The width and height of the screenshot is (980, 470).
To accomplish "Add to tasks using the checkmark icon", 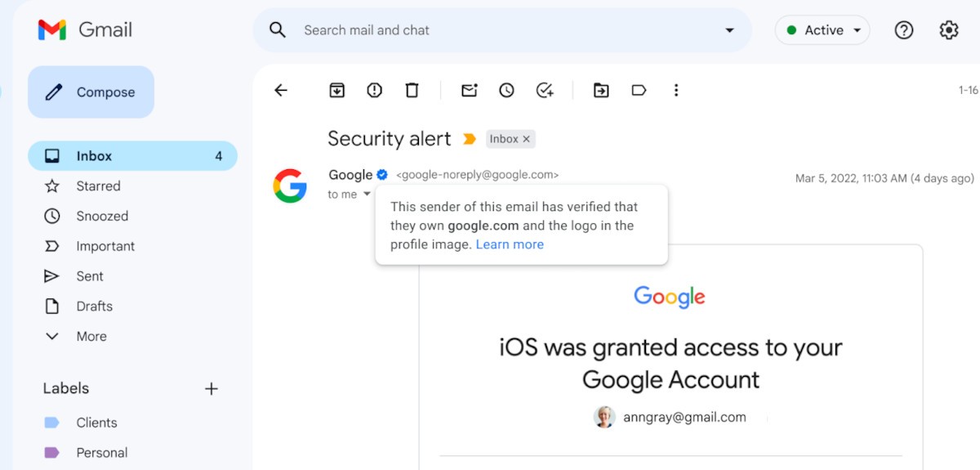I will click(545, 90).
